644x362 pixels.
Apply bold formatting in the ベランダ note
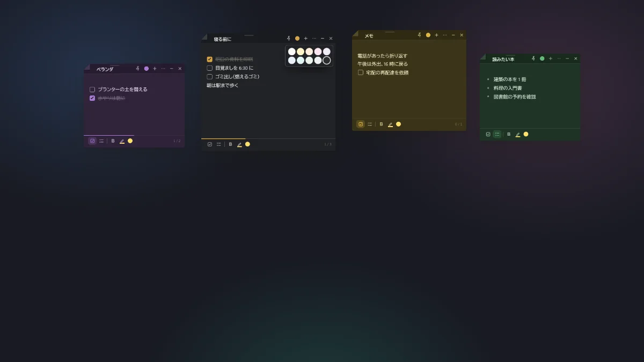[113, 141]
